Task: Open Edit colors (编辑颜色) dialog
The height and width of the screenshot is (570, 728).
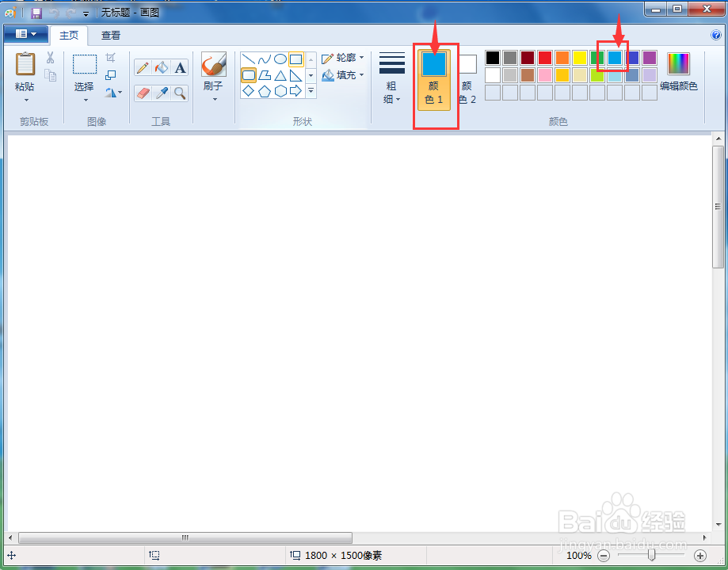Action: point(678,71)
